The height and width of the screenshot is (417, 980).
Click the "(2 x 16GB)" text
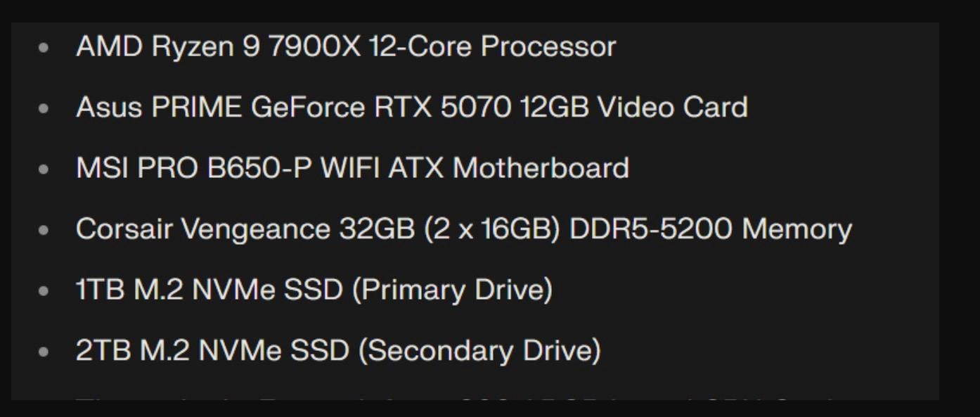click(x=492, y=229)
